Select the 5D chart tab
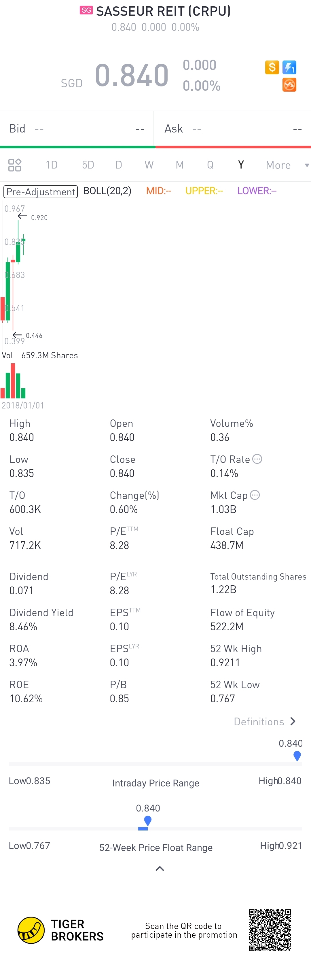 click(x=88, y=165)
